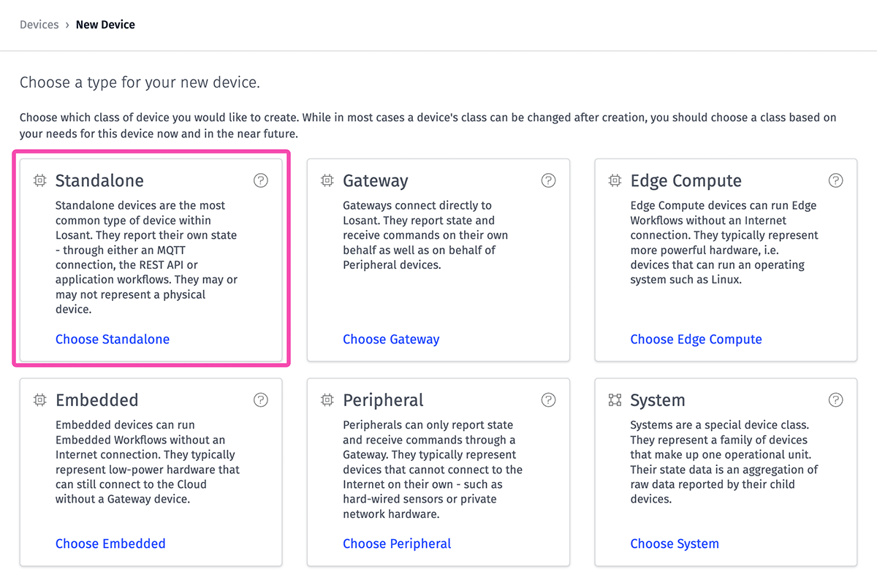
Task: Open the Edge Compute help question-mark icon
Action: pyautogui.click(x=836, y=180)
